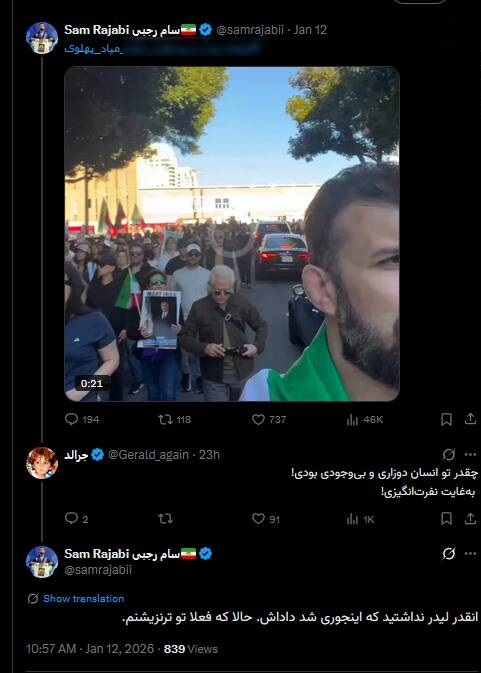Reply to Gerald's comment with 2 replies
The height and width of the screenshot is (673, 481).
76,519
